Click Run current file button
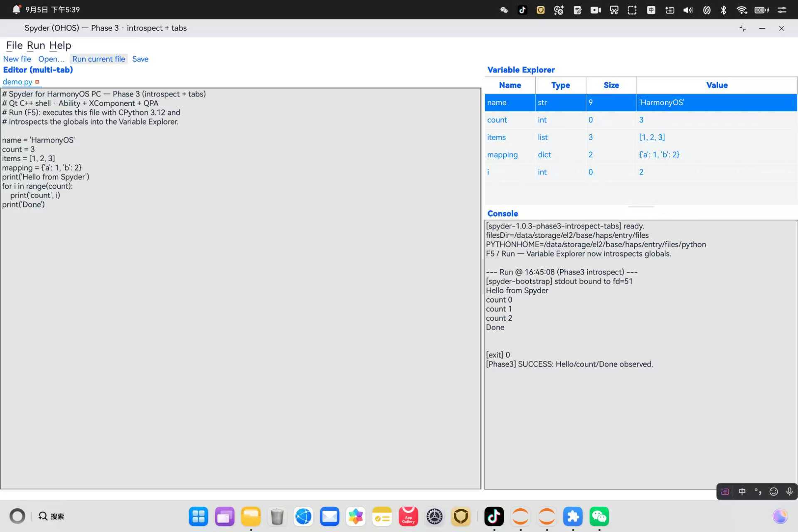 point(99,59)
